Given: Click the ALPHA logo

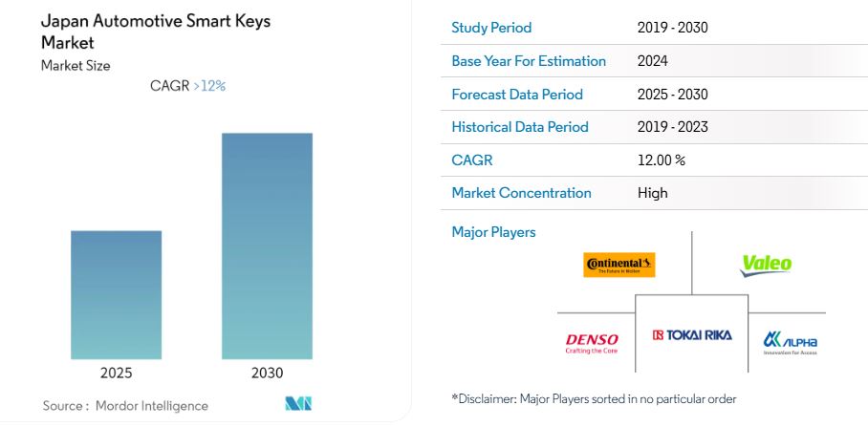Looking at the screenshot, I should tap(790, 343).
